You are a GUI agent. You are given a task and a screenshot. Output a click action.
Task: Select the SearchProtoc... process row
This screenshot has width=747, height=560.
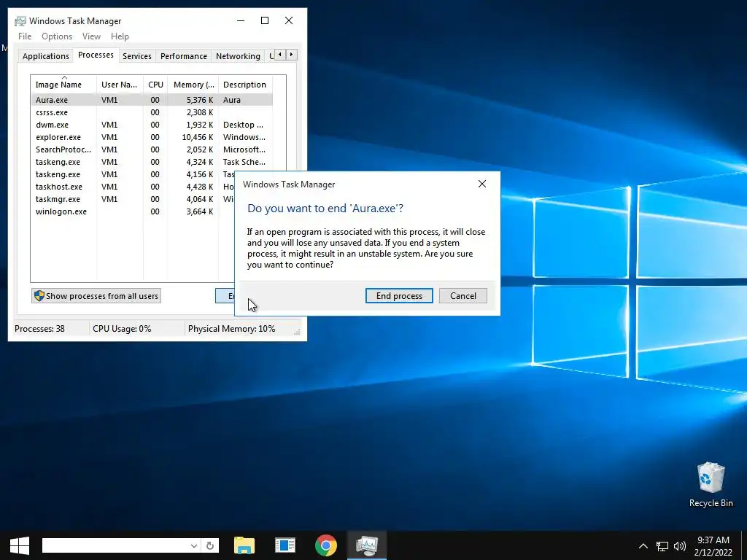(x=152, y=149)
